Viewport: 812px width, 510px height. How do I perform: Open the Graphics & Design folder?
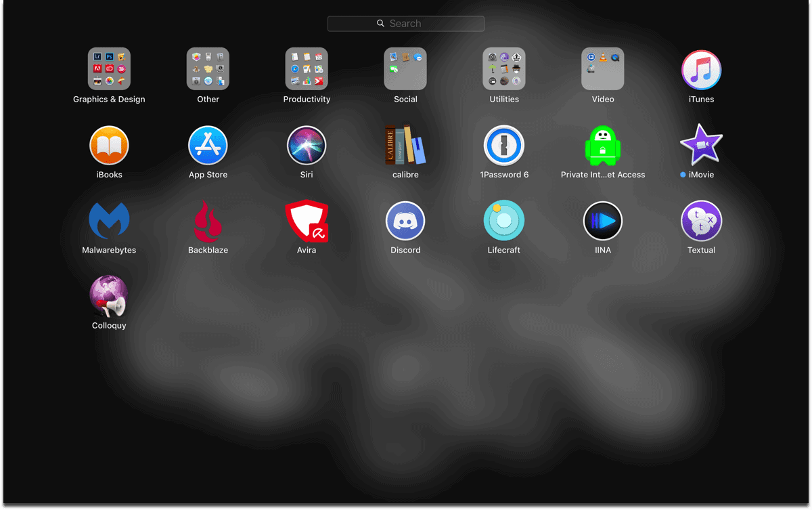click(109, 69)
